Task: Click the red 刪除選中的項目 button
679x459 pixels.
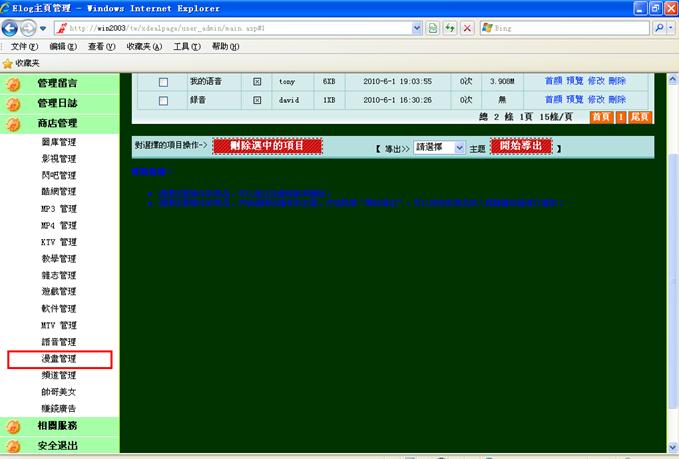Action: point(267,146)
